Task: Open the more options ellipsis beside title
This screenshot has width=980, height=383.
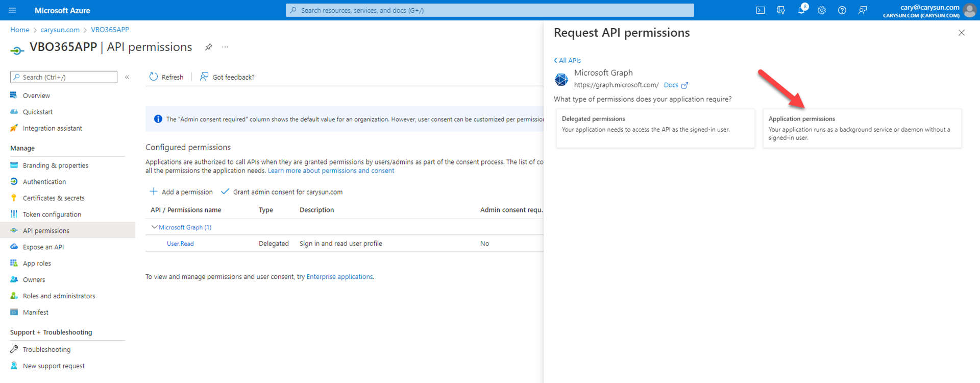Action: pyautogui.click(x=225, y=47)
